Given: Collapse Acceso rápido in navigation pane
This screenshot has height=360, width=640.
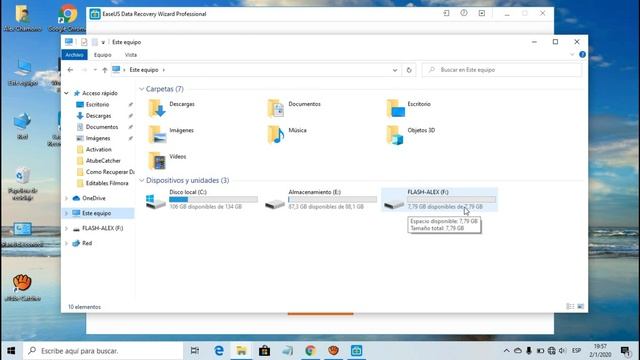Looking at the screenshot, I should click(x=67, y=93).
